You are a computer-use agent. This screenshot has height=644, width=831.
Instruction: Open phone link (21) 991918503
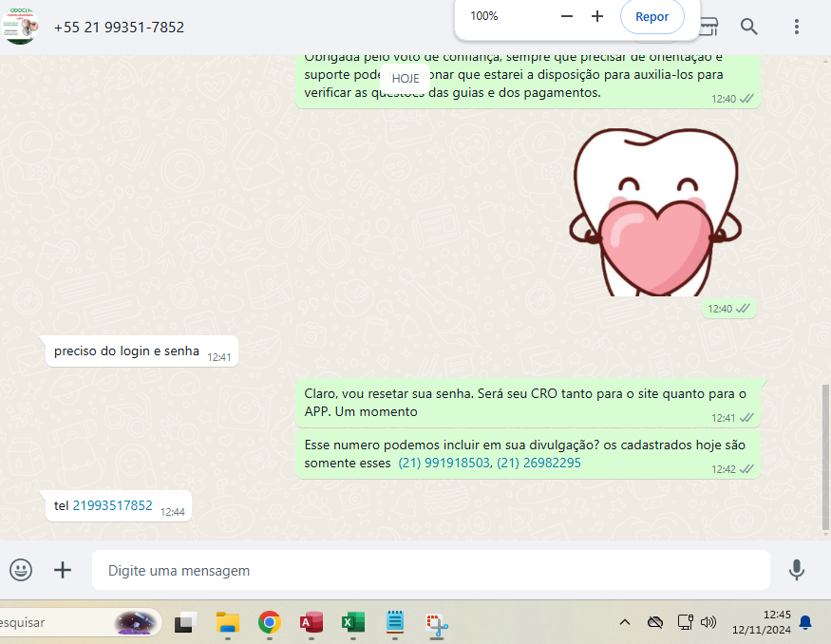(x=444, y=464)
